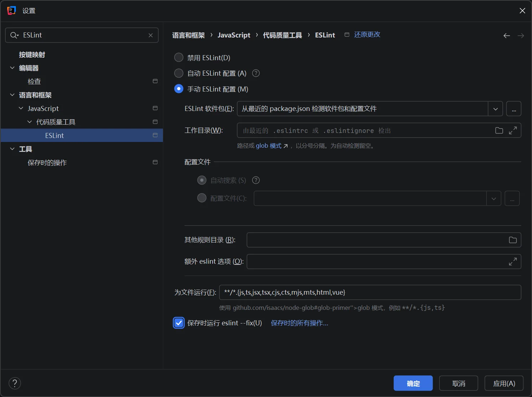Viewport: 532px width, 397px height.
Task: Click the 应用(A) button
Action: click(x=504, y=383)
